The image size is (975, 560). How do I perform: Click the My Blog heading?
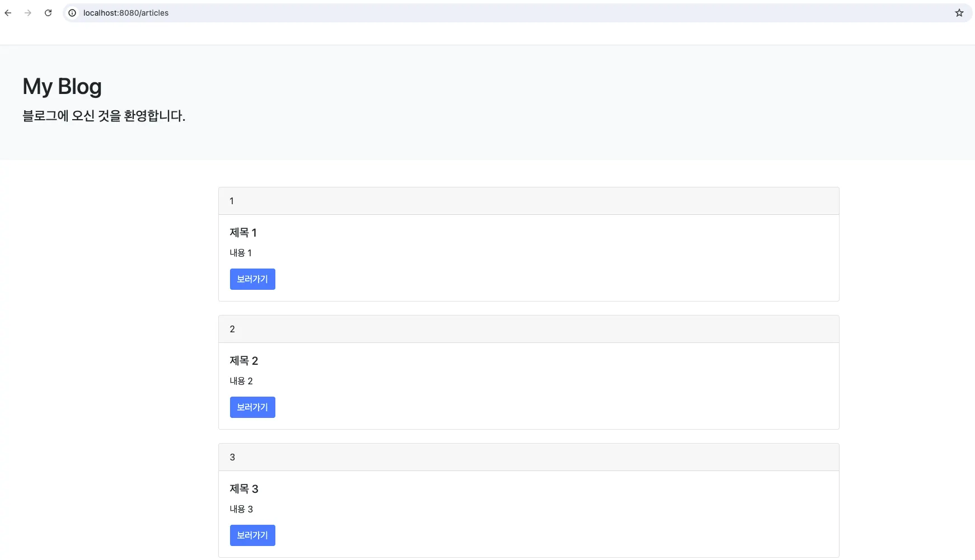[62, 87]
